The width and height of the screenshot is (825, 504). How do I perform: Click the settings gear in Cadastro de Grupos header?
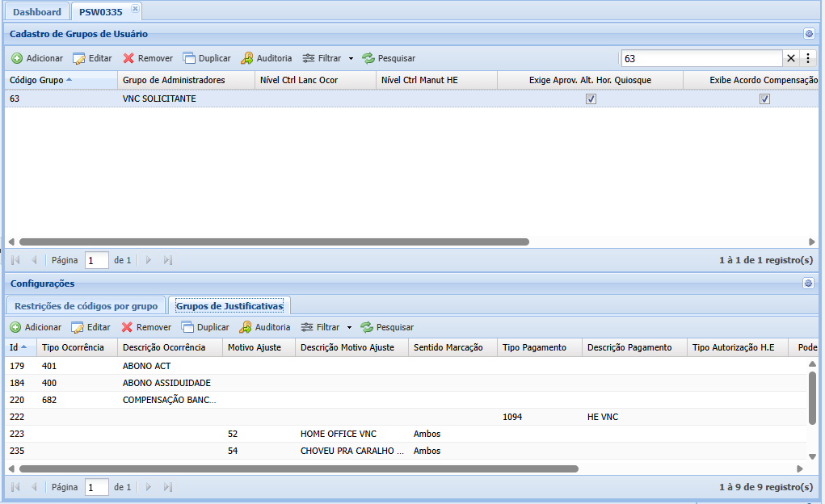[x=809, y=34]
